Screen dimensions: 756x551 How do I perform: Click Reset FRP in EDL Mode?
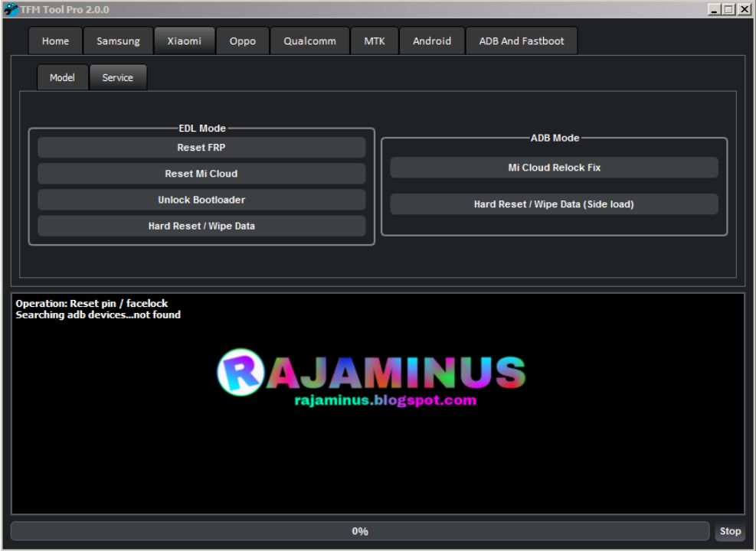[x=201, y=148]
